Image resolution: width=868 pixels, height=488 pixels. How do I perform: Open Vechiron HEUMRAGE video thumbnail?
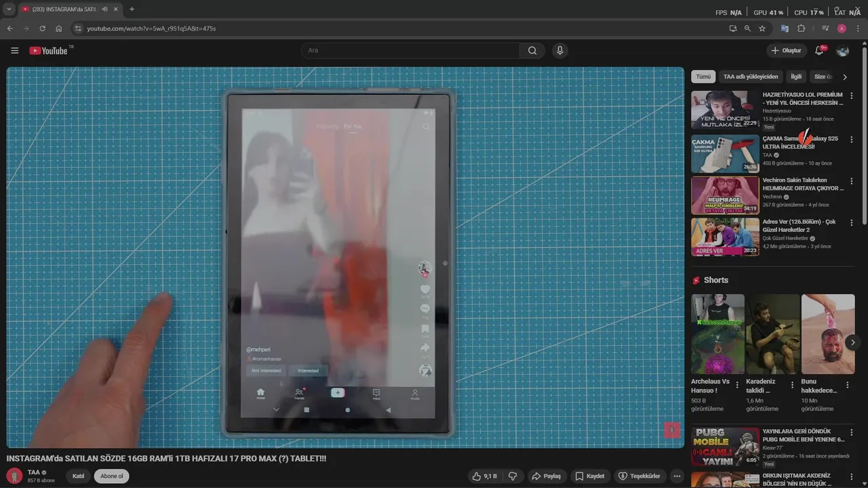point(725,195)
